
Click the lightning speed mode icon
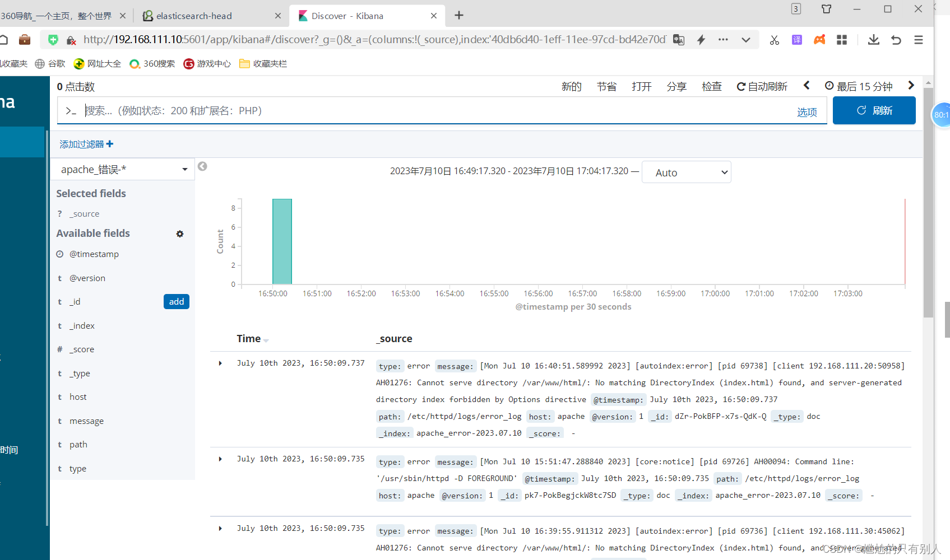coord(701,40)
